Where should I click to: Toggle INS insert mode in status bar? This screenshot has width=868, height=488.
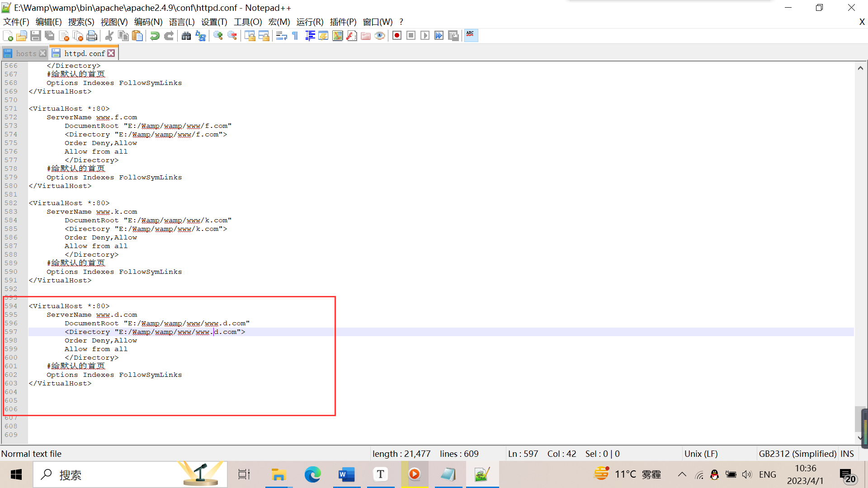pos(847,454)
